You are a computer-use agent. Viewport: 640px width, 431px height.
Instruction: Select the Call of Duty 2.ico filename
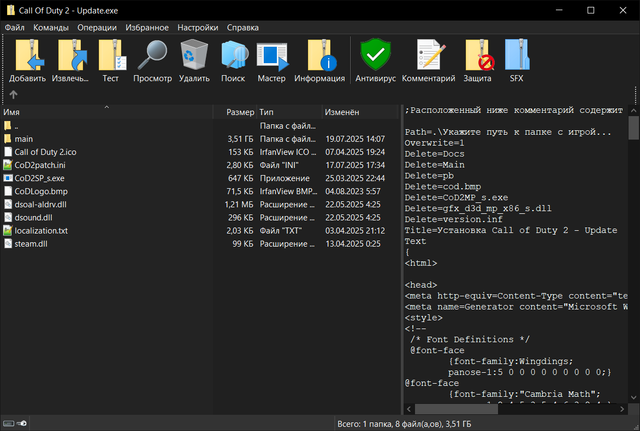pos(45,152)
